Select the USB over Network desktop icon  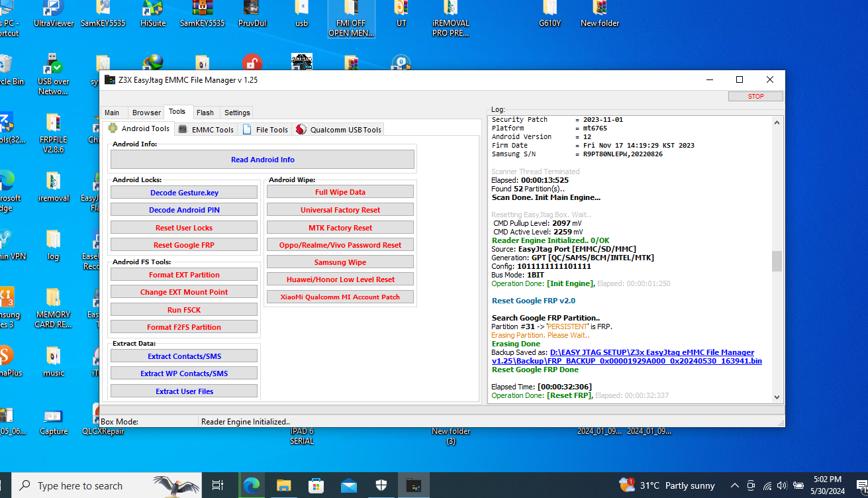(x=54, y=74)
